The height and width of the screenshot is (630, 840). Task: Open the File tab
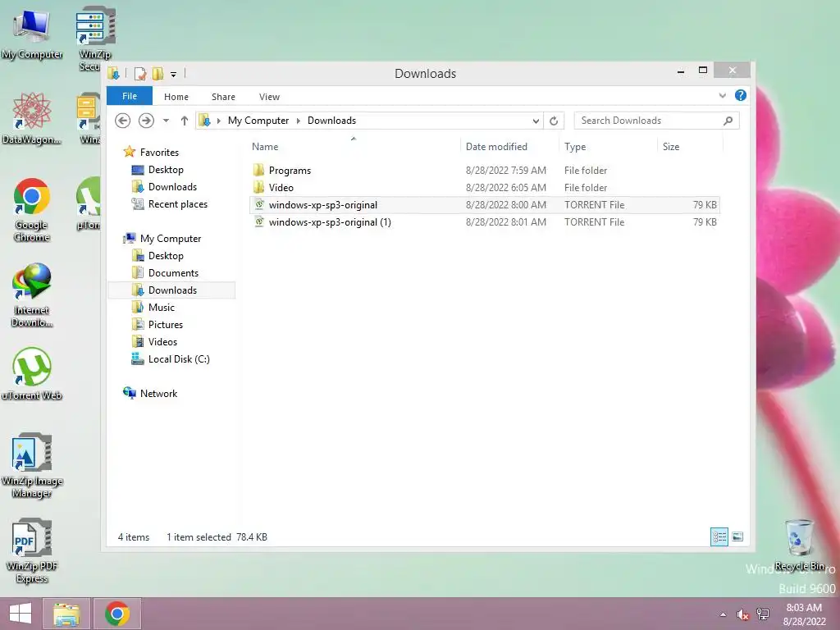click(x=130, y=96)
